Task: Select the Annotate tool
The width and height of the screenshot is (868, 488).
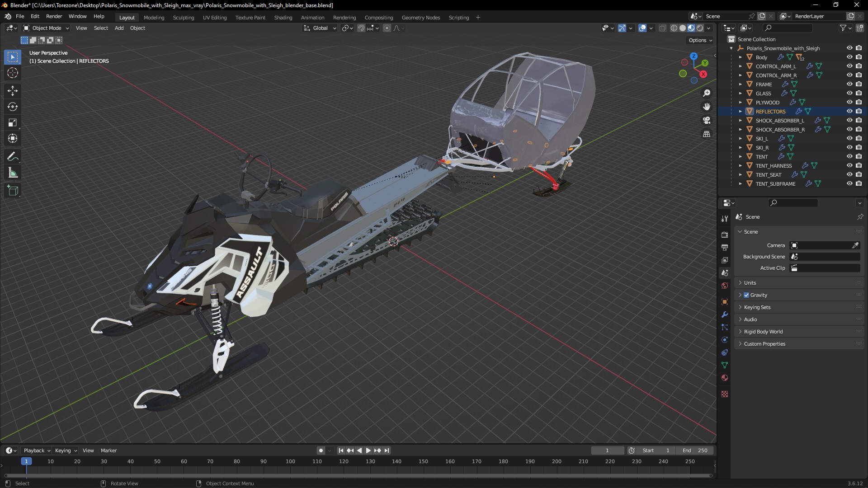Action: [x=13, y=157]
